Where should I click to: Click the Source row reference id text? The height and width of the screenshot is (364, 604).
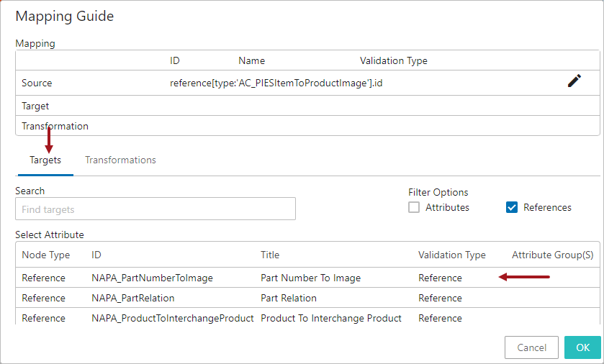(276, 83)
